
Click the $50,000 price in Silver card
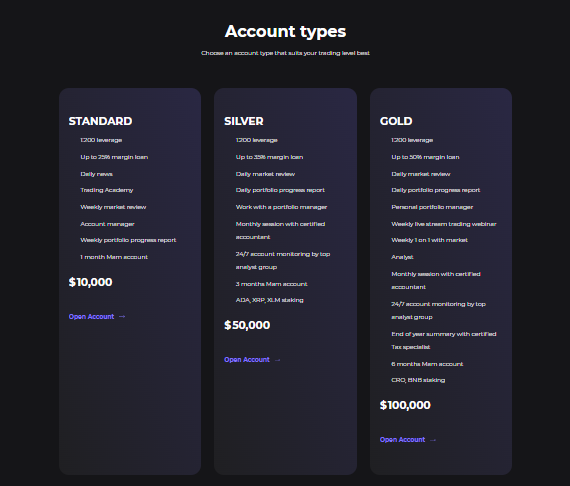(x=247, y=325)
